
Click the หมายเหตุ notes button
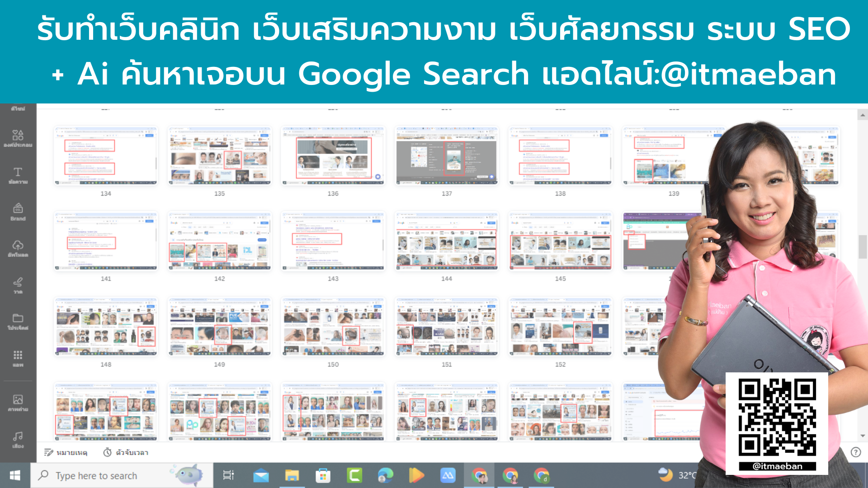pos(66,452)
